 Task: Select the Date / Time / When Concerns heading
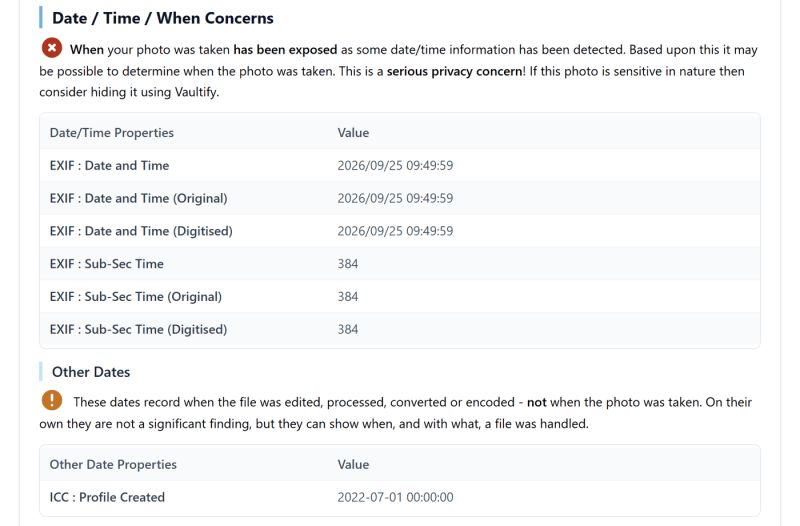[162, 18]
